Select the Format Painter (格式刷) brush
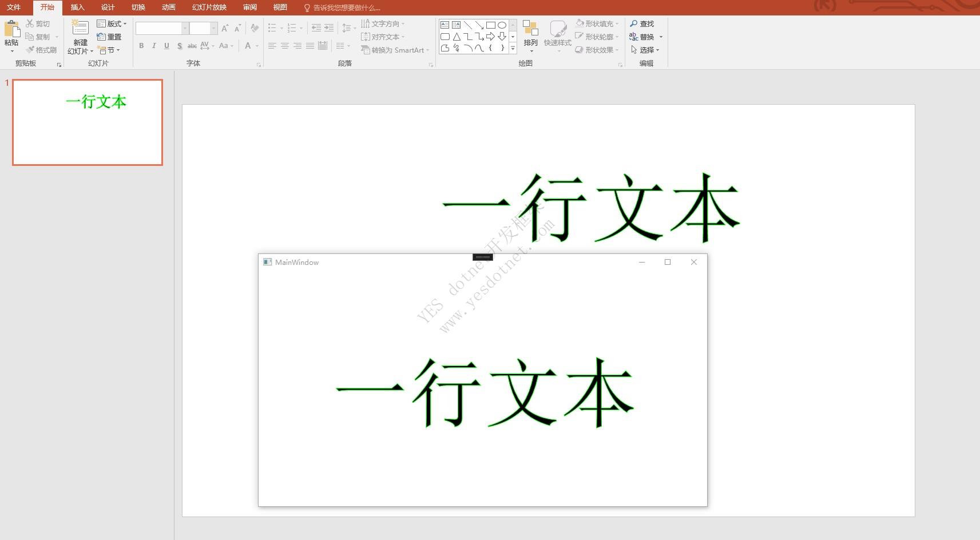The height and width of the screenshot is (540, 980). 41,50
